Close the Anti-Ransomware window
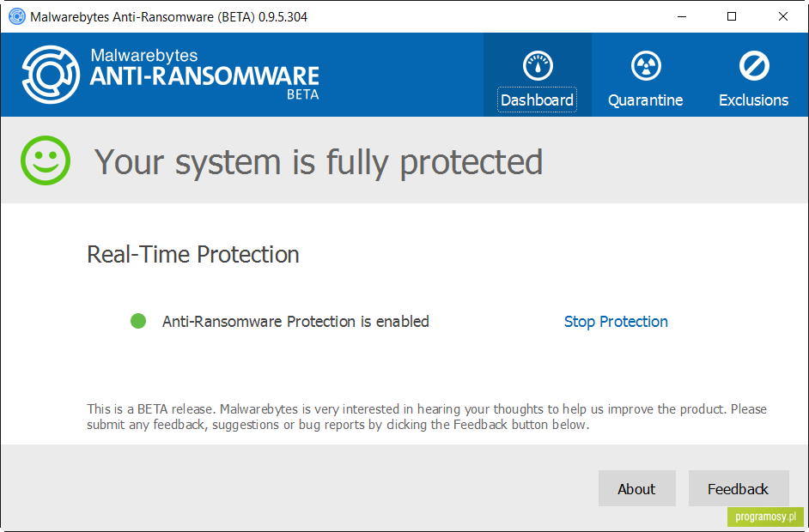This screenshot has width=809, height=532. pos(783,16)
